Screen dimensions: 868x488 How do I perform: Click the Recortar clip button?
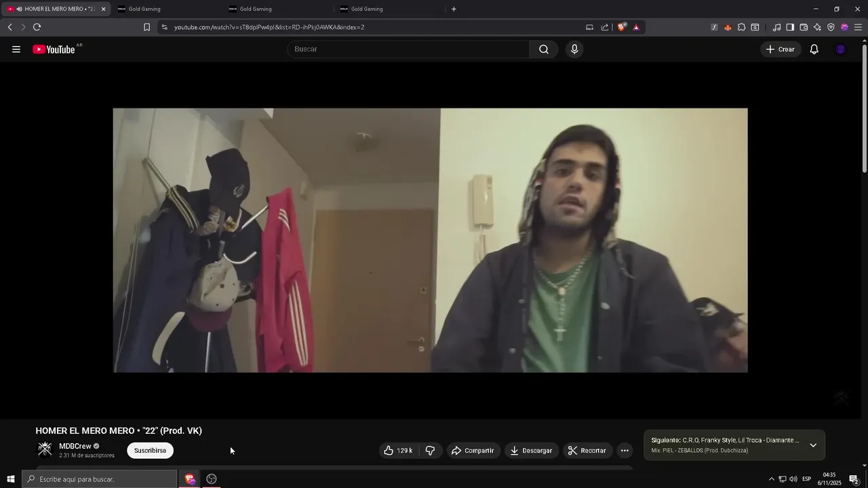tap(587, 451)
